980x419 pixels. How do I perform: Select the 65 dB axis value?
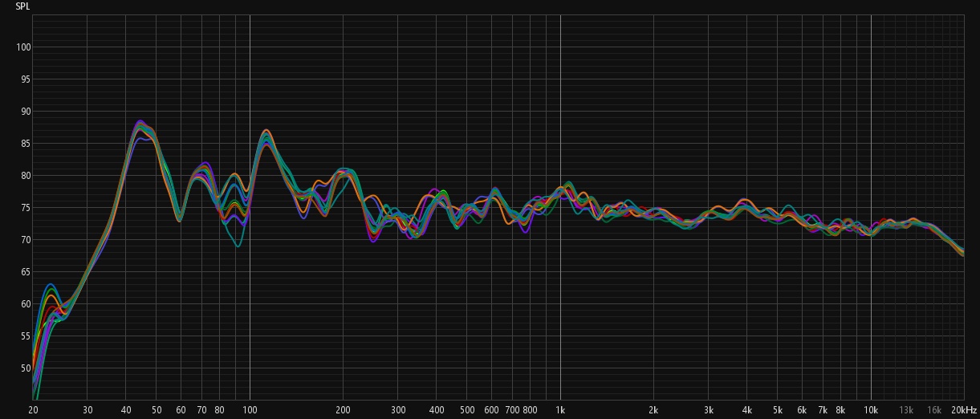tap(26, 272)
